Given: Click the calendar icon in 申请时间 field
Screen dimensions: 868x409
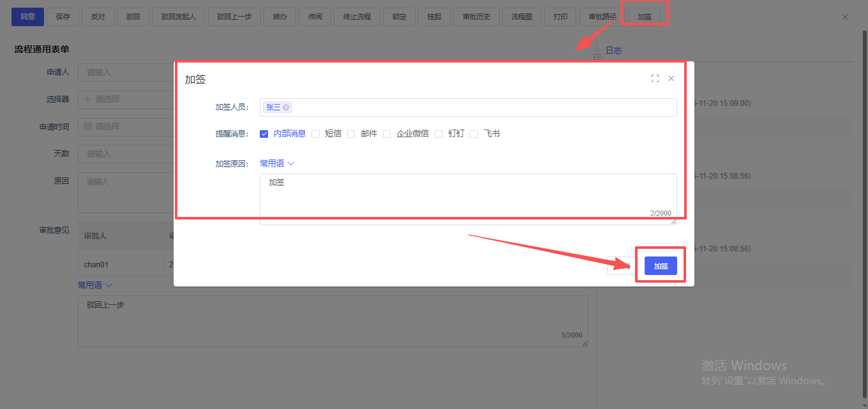Looking at the screenshot, I should pos(88,127).
